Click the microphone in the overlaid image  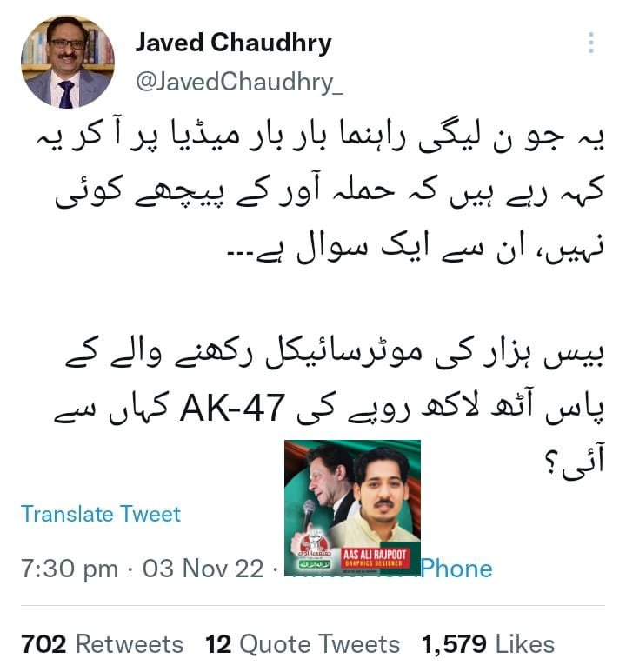click(x=309, y=518)
